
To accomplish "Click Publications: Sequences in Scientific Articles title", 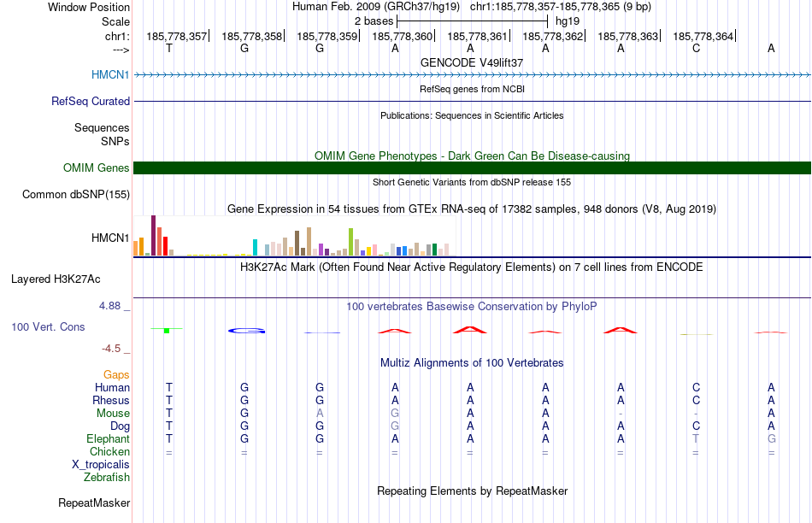I will [472, 115].
